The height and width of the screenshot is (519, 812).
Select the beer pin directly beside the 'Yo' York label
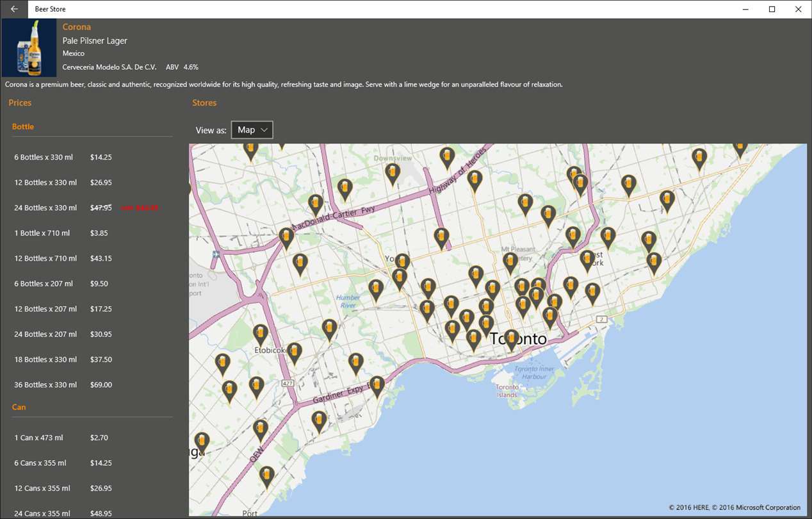click(x=402, y=264)
